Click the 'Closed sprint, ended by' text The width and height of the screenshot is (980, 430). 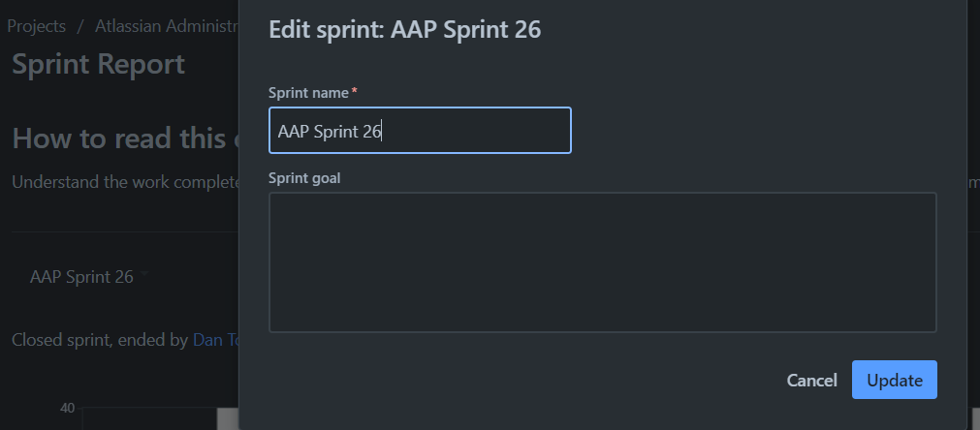tap(101, 340)
